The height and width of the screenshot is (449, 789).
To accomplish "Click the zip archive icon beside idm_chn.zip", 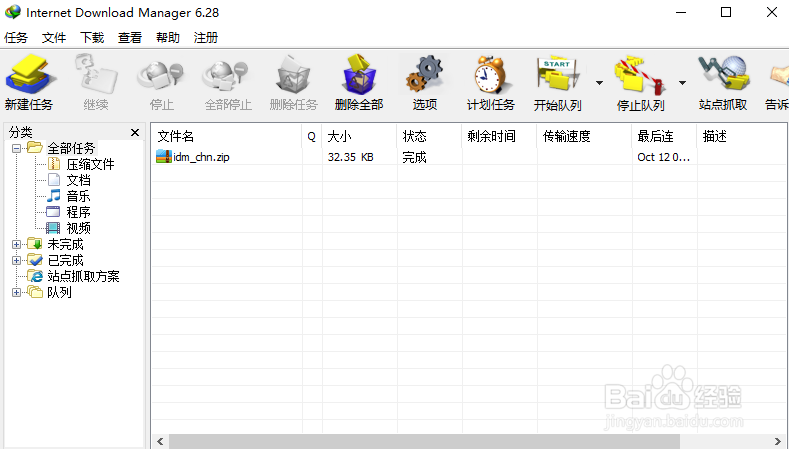I will point(164,157).
